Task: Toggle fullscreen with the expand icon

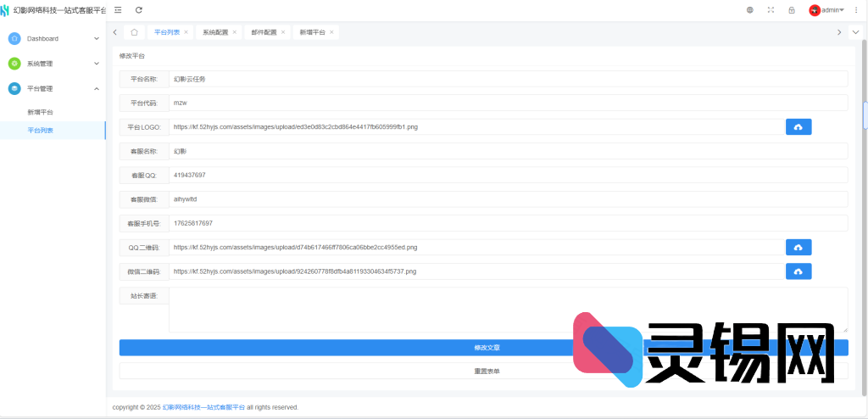Action: pos(771,10)
